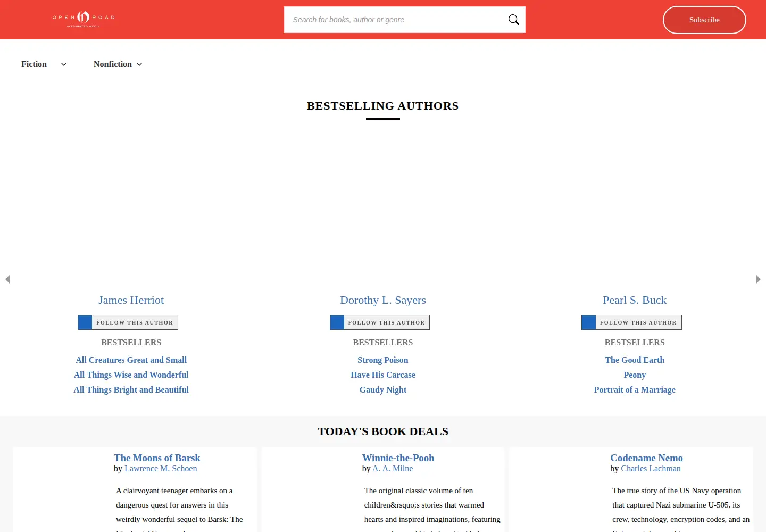
Task: Open author Lawrence M. Schoen link
Action: tap(161, 469)
